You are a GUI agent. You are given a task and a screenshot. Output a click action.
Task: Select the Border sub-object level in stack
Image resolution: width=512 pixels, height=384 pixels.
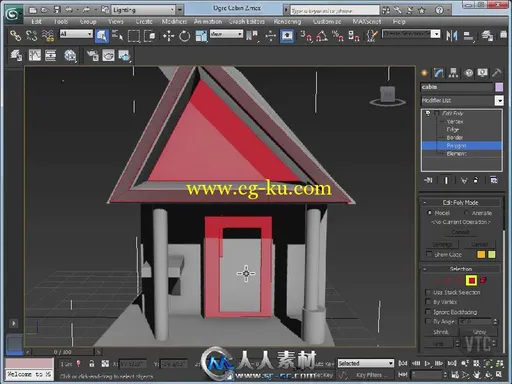[455, 137]
